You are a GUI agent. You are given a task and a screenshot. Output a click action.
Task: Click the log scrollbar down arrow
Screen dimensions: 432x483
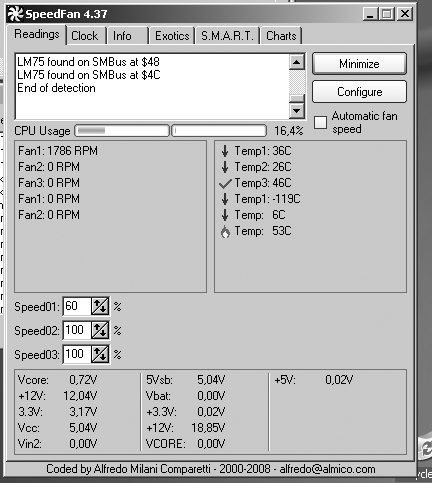point(296,110)
